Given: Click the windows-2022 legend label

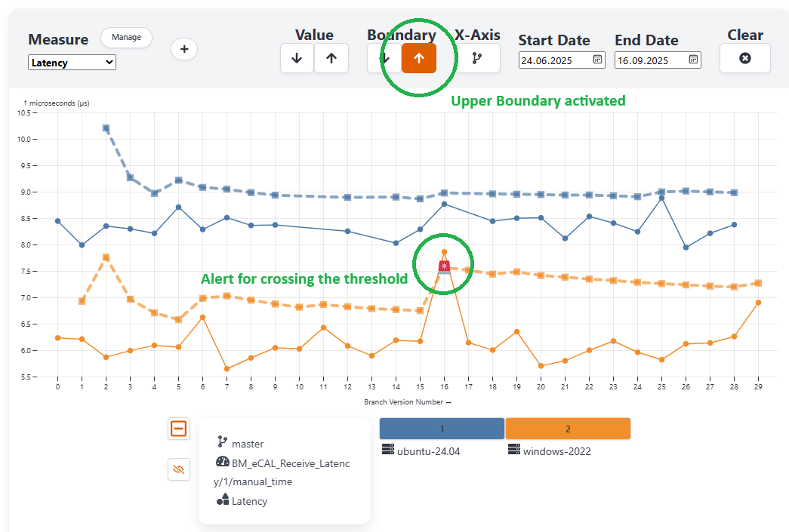Looking at the screenshot, I should 556,451.
